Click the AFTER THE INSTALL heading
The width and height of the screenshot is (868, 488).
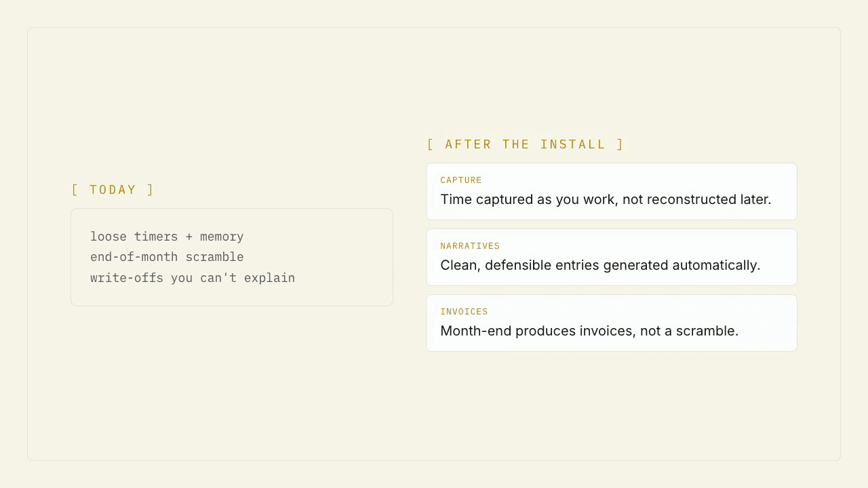526,144
